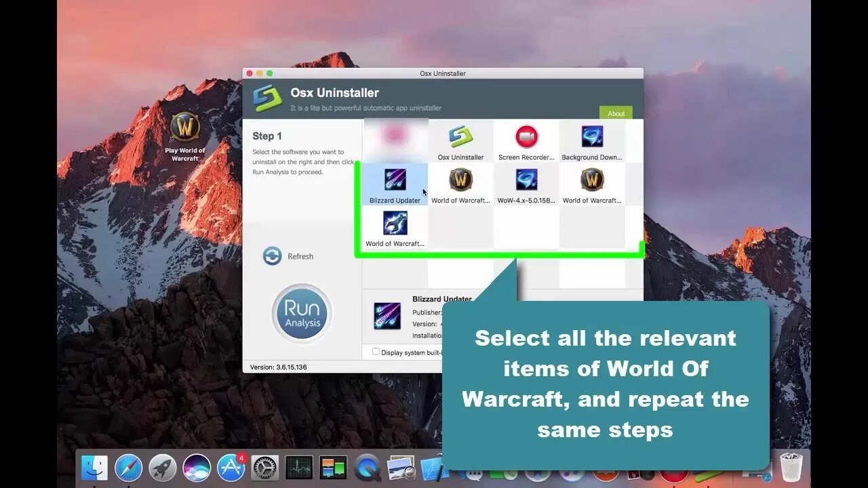This screenshot has height=488, width=868.
Task: Open Finder from the Dock
Action: tap(94, 468)
